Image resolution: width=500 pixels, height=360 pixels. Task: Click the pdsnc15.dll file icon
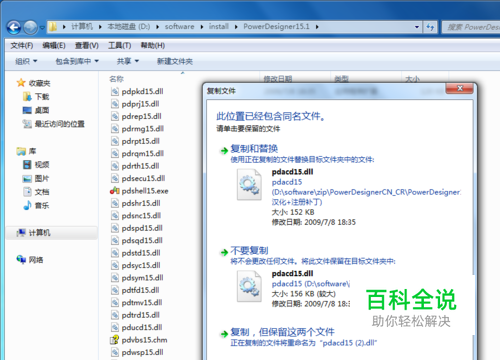115,216
